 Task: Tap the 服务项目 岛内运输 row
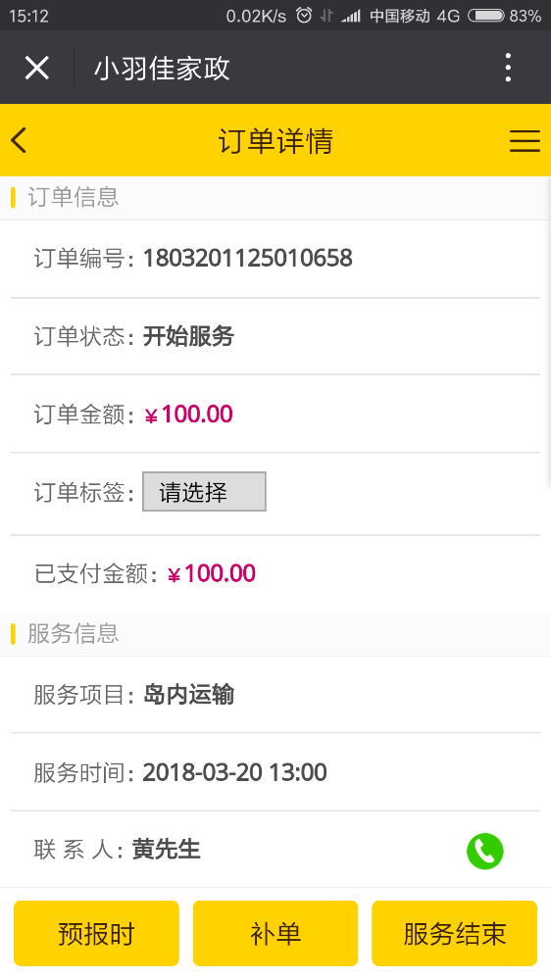click(275, 695)
